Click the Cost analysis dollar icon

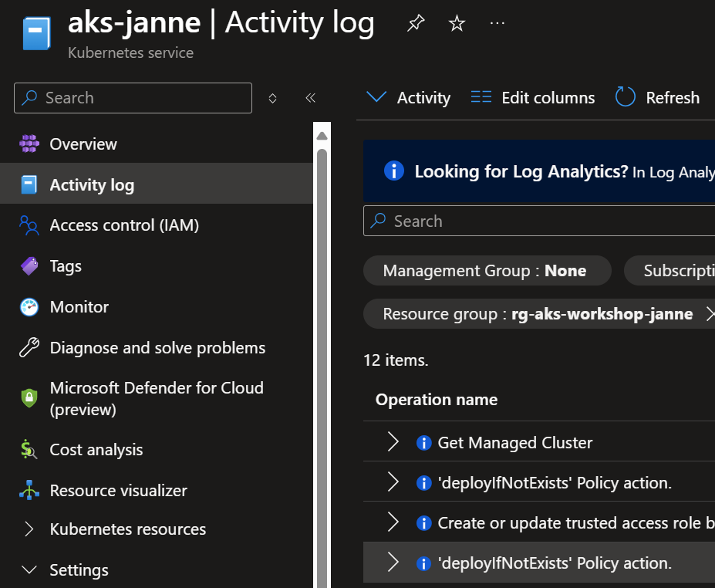click(29, 449)
